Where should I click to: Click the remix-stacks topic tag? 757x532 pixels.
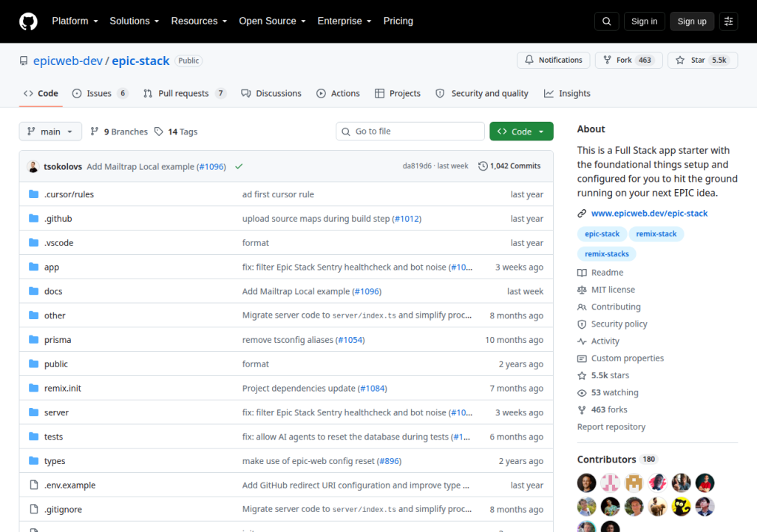click(x=607, y=254)
